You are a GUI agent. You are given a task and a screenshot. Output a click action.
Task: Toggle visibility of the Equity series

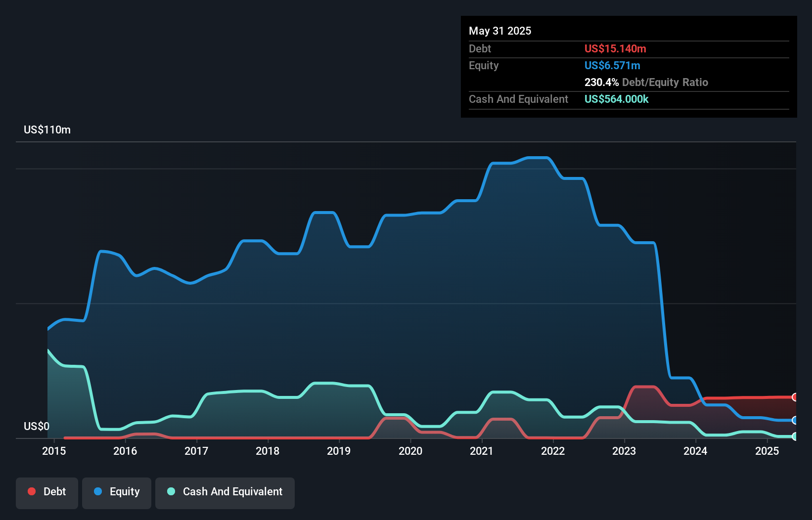(117, 491)
